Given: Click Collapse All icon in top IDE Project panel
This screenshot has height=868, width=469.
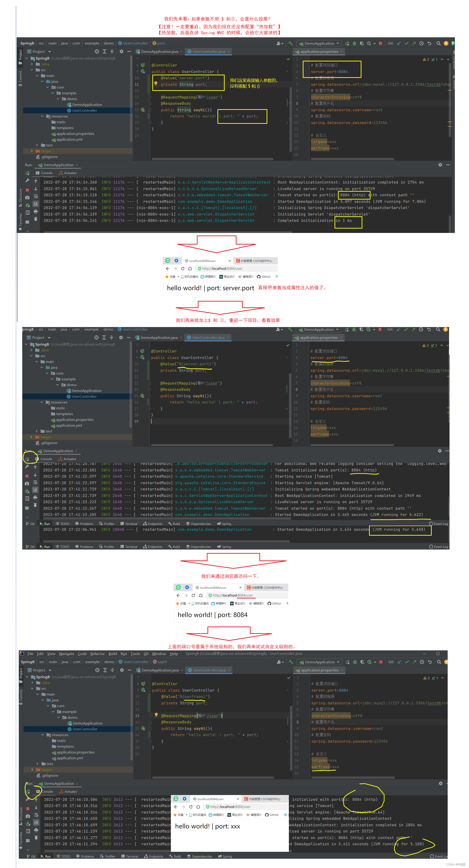Looking at the screenshot, I should (112, 51).
